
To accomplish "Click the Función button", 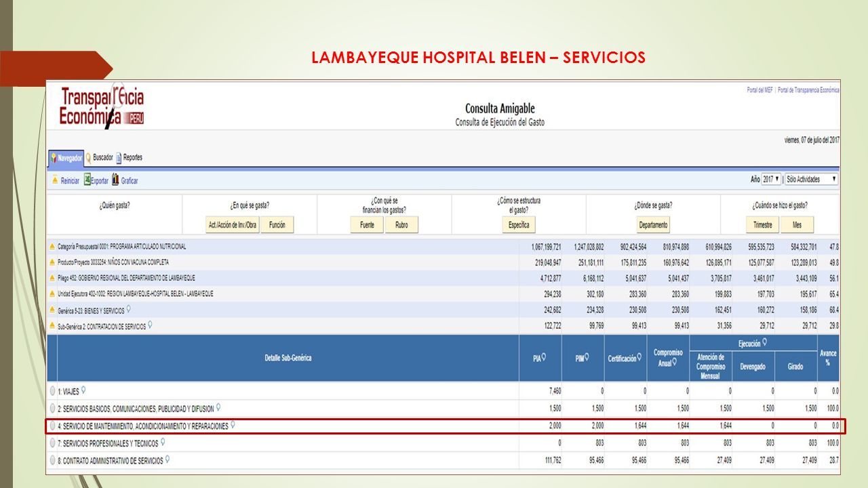I will pyautogui.click(x=277, y=225).
